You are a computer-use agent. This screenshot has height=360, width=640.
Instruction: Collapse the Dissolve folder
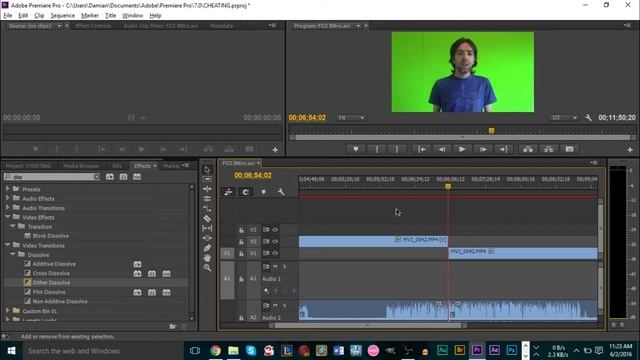13,255
